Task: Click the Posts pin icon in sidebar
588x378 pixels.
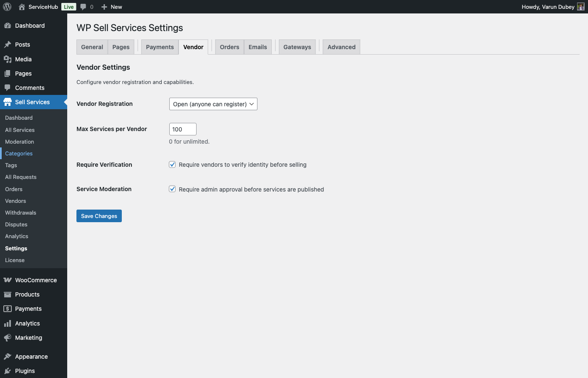Action: [9, 44]
